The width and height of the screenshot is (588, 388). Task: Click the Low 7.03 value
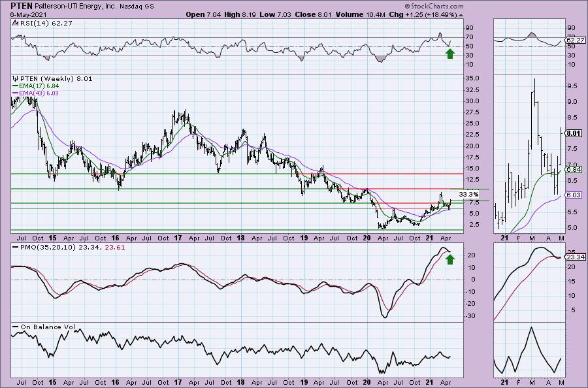275,14
